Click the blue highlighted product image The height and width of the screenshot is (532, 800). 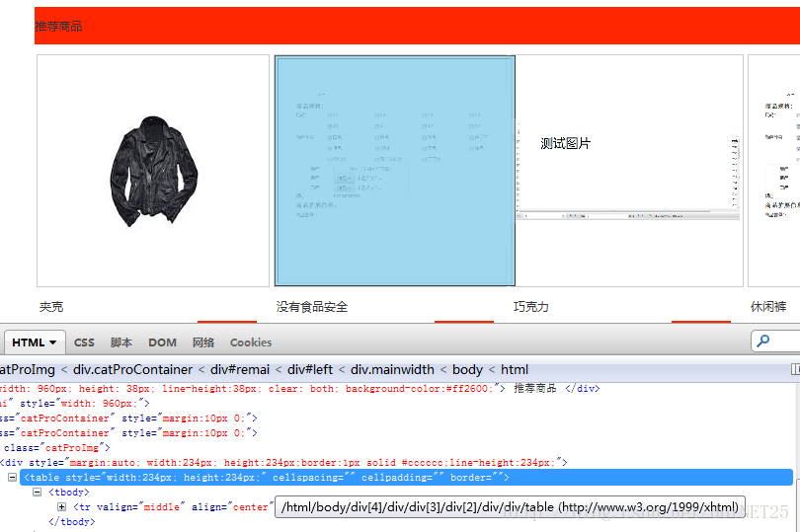395,171
